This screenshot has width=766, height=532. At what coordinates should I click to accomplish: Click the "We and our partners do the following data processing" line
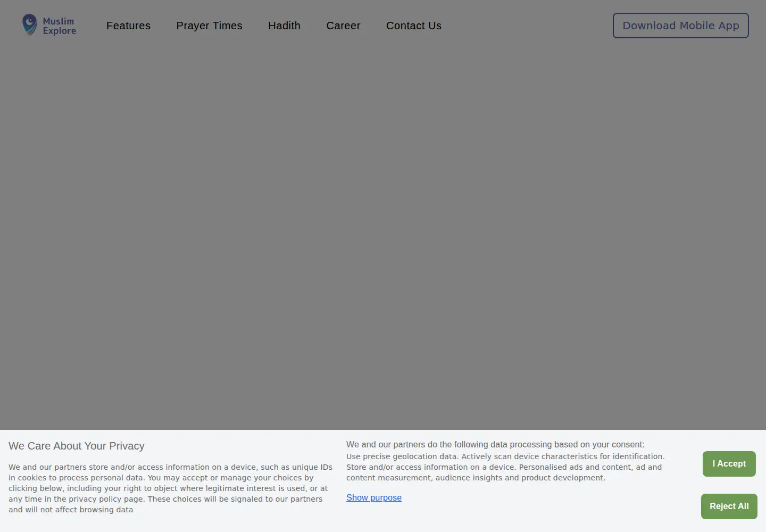[x=495, y=444]
